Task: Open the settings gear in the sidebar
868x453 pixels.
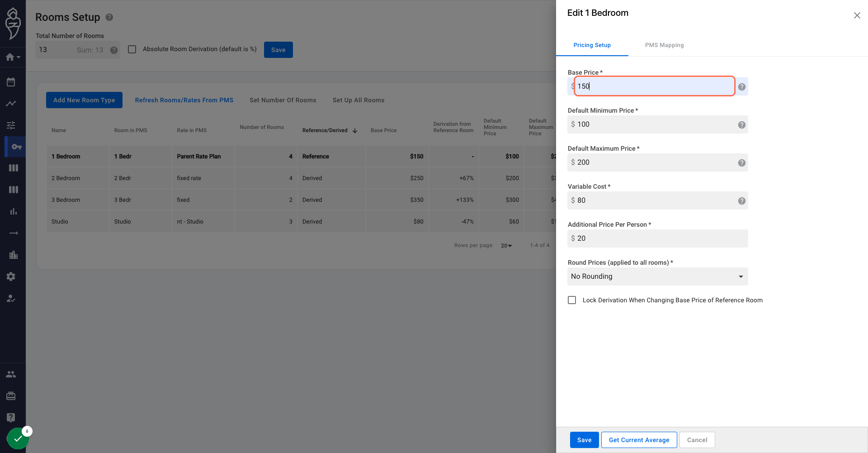Action: point(11,277)
